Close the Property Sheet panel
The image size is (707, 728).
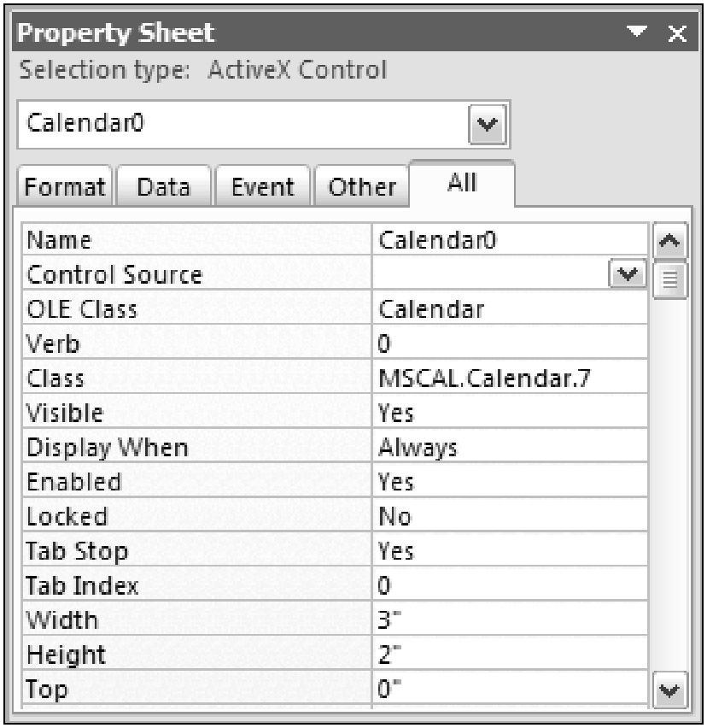(676, 35)
